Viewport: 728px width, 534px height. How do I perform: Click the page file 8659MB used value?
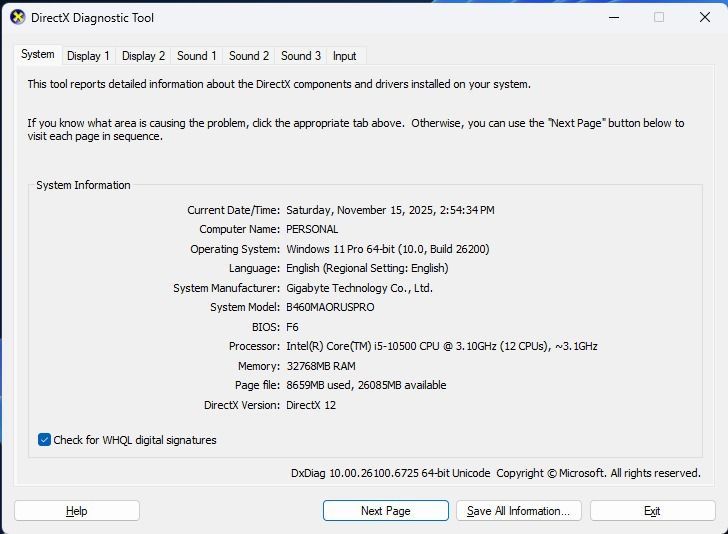[x=366, y=385]
